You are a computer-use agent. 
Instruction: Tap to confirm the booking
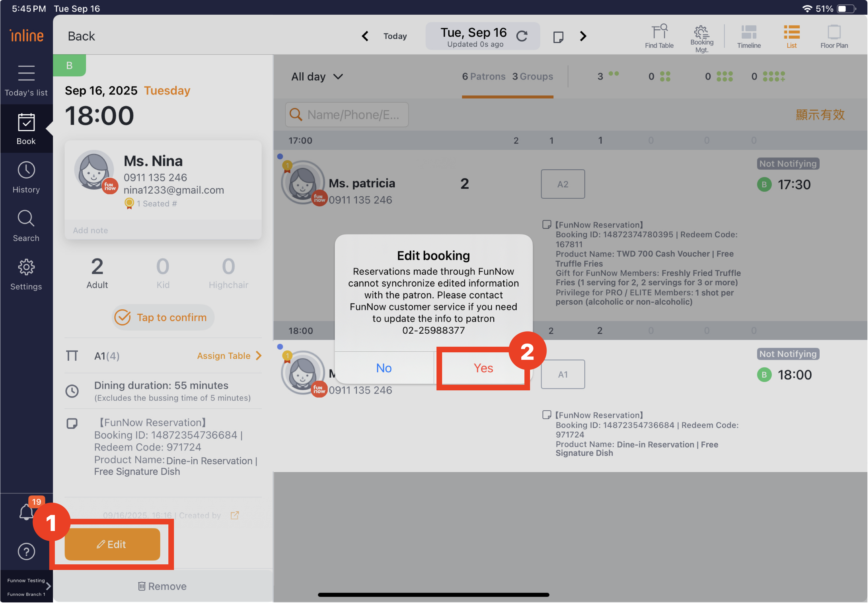[163, 317]
